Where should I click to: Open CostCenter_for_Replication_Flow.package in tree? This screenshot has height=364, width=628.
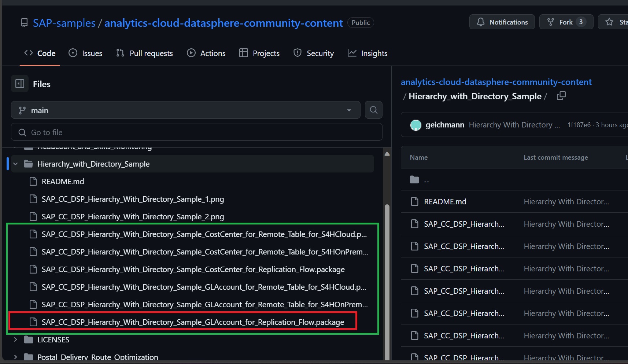click(193, 269)
